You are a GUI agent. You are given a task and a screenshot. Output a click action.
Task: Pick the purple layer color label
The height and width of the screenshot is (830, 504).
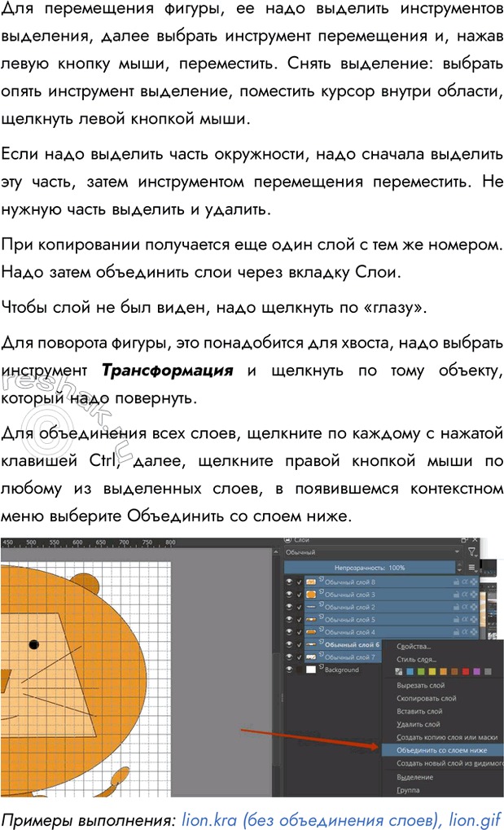coord(476,671)
